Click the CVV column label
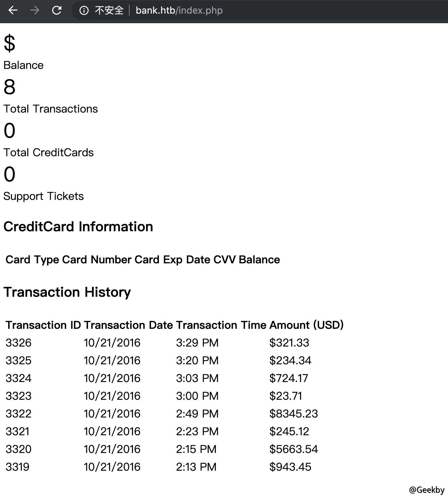448x498 pixels. point(226,260)
